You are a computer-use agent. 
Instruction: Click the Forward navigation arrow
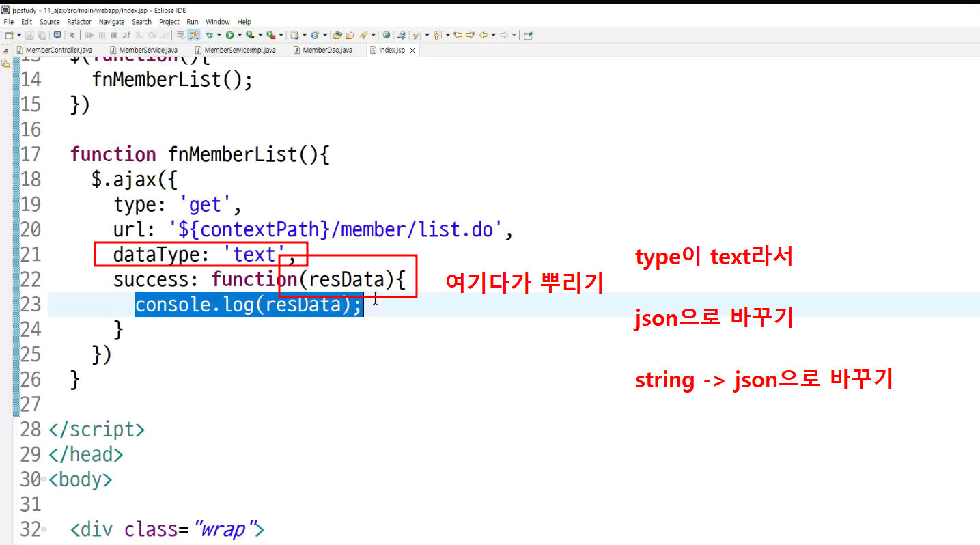tap(504, 36)
